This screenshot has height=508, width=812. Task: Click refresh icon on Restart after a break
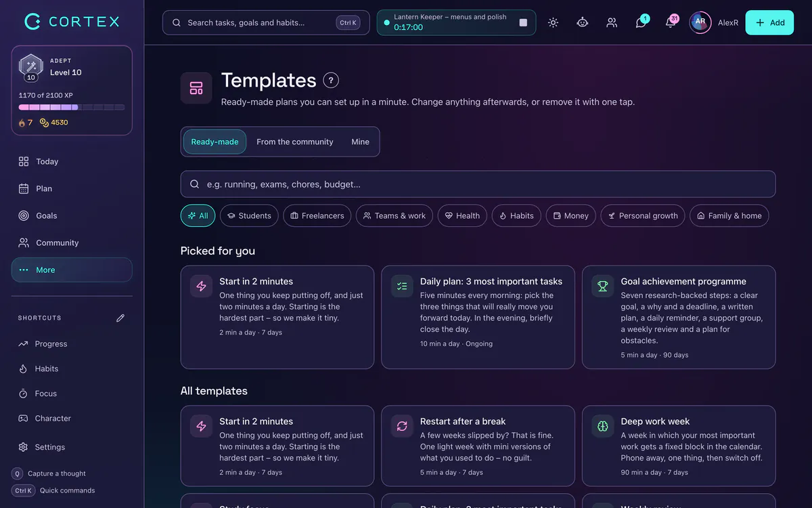pyautogui.click(x=402, y=426)
